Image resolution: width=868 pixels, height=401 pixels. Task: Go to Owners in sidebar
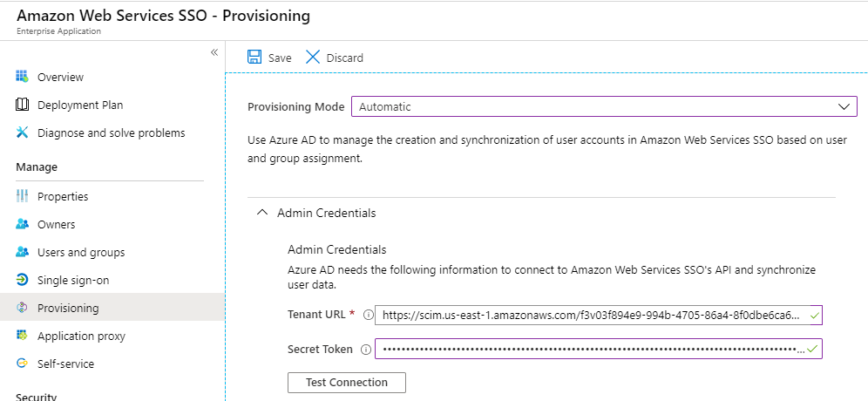coord(56,224)
